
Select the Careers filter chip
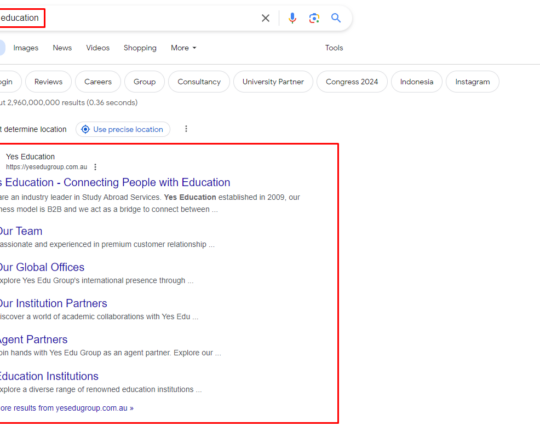coord(98,82)
